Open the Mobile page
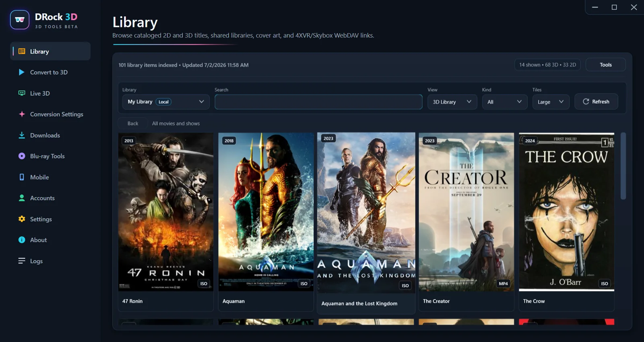This screenshot has width=644, height=342. click(50, 177)
